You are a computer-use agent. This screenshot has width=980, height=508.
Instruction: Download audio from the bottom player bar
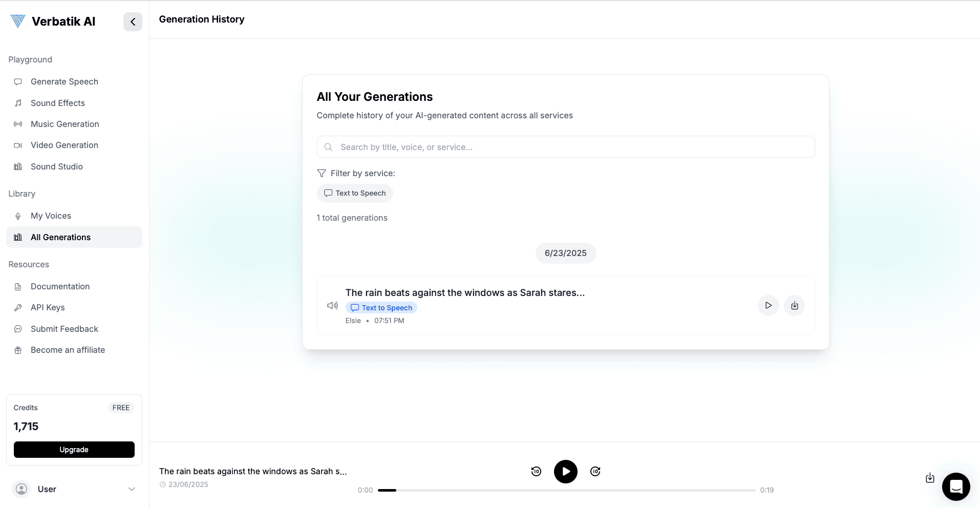pos(930,478)
